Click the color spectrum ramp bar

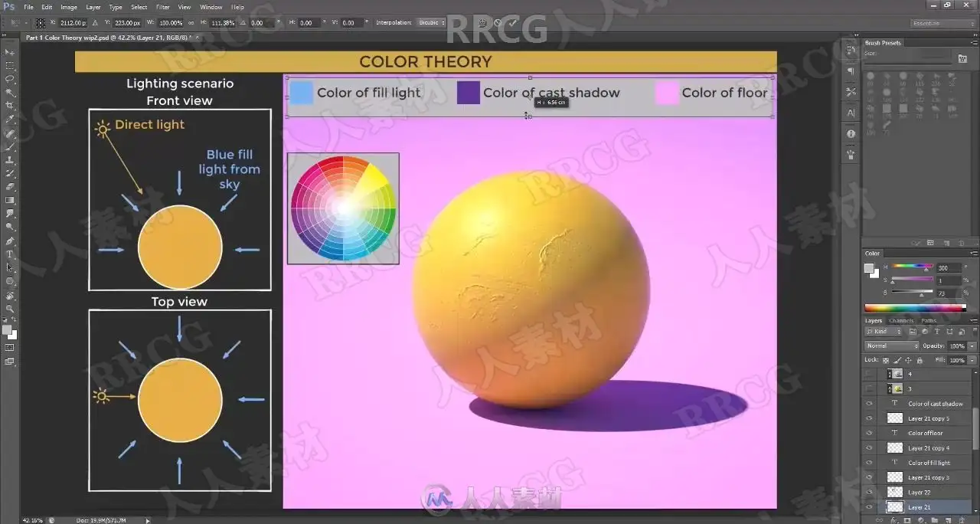[x=916, y=309]
